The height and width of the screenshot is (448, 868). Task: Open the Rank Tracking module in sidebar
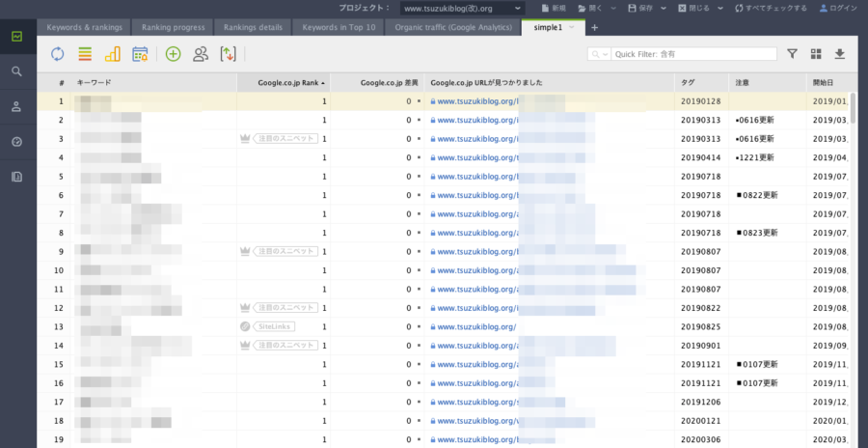[x=17, y=37]
